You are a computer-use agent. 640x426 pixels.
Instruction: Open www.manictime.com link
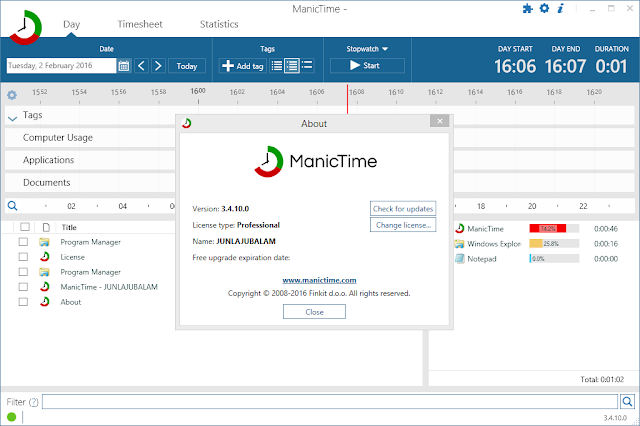[319, 280]
